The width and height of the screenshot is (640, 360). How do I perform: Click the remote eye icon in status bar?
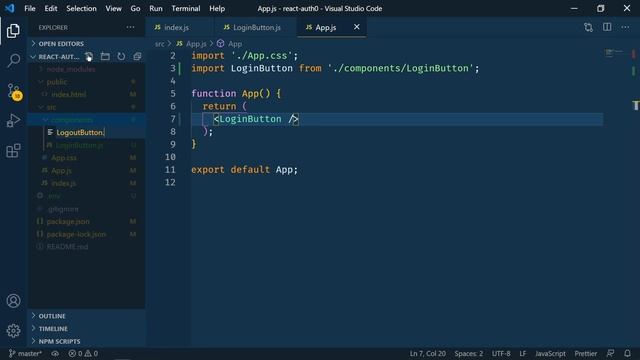point(55,353)
